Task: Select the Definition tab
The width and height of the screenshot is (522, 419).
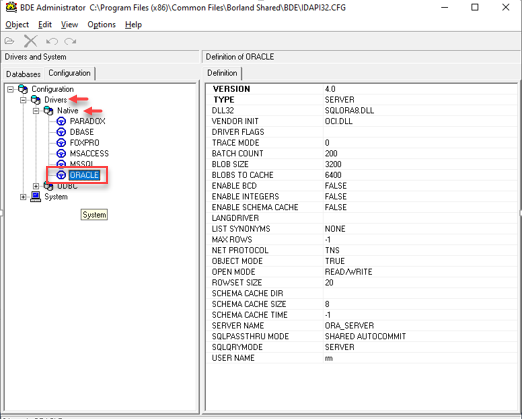Action: 222,73
